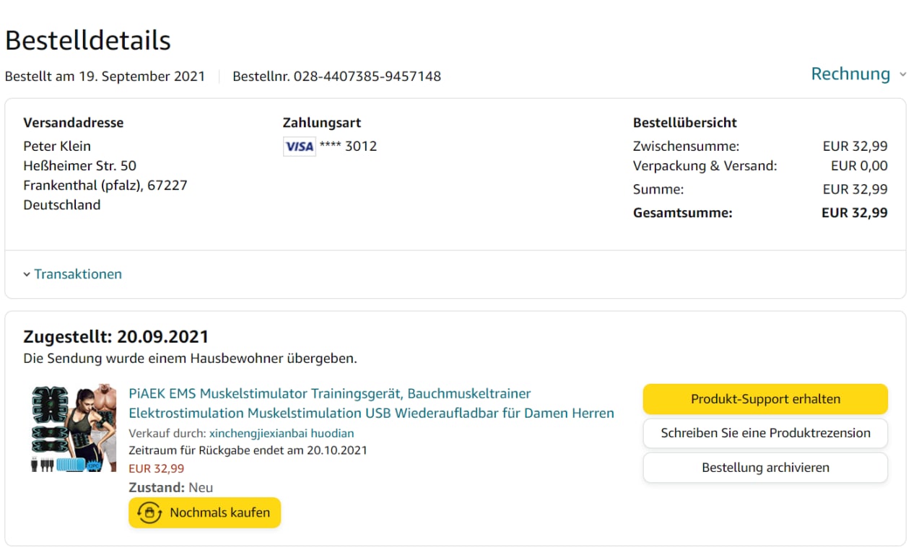
Task: Click the Zugestellt: 20.09.2021 delivery heading
Action: point(116,337)
